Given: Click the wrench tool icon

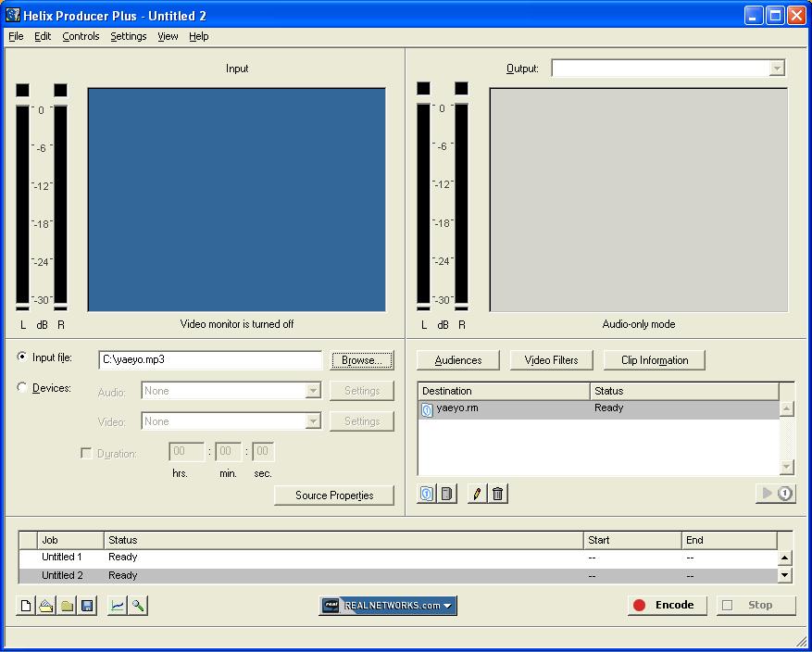Looking at the screenshot, I should click(x=138, y=606).
